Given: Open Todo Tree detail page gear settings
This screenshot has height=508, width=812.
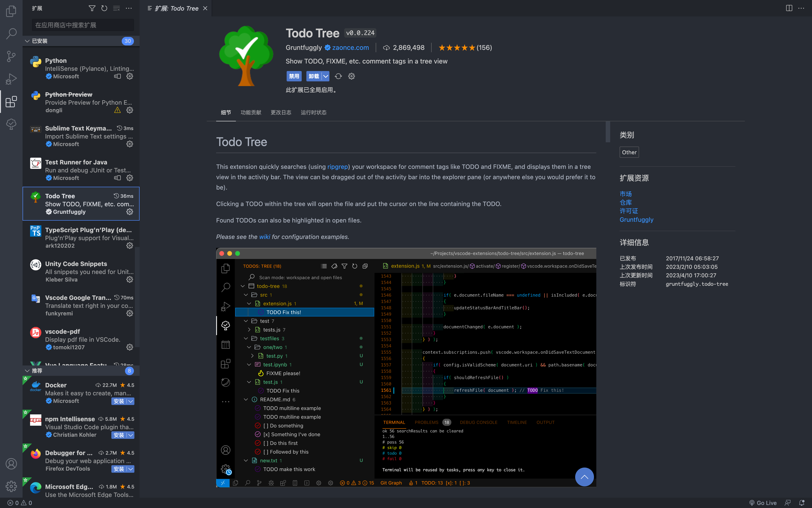Looking at the screenshot, I should tap(352, 76).
